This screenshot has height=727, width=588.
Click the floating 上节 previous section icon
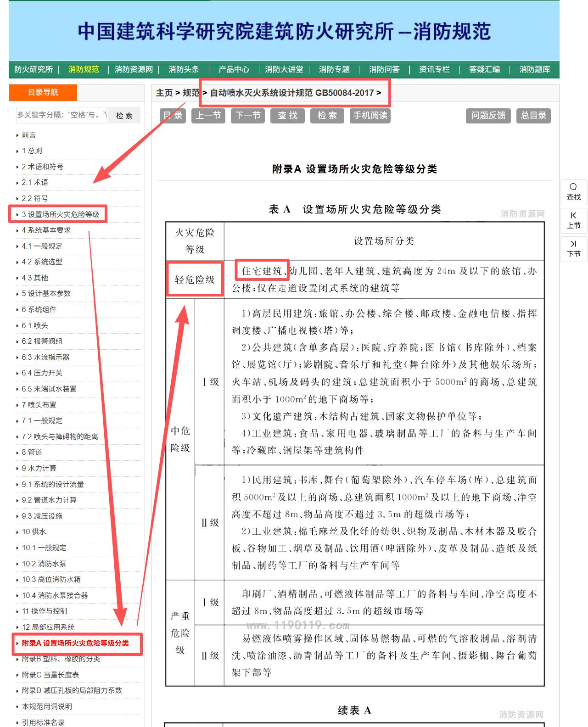click(573, 220)
